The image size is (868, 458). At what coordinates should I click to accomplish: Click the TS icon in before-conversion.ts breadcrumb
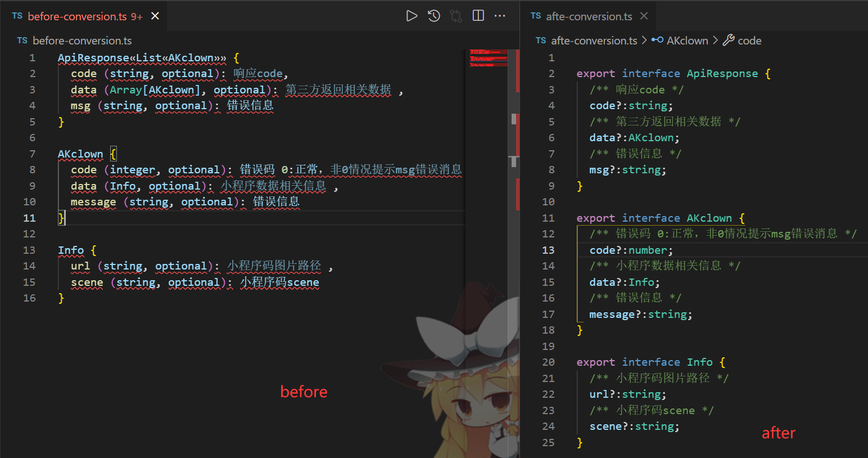(22, 41)
